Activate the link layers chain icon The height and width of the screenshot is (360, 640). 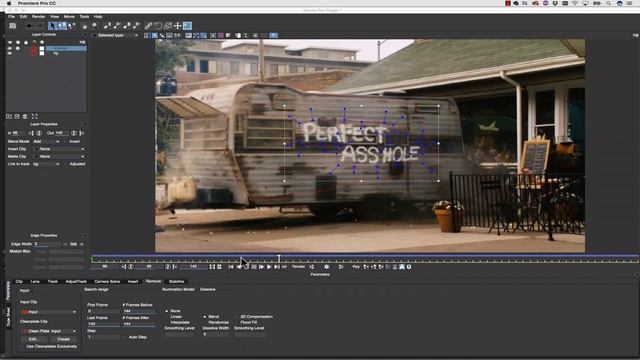click(x=148, y=26)
